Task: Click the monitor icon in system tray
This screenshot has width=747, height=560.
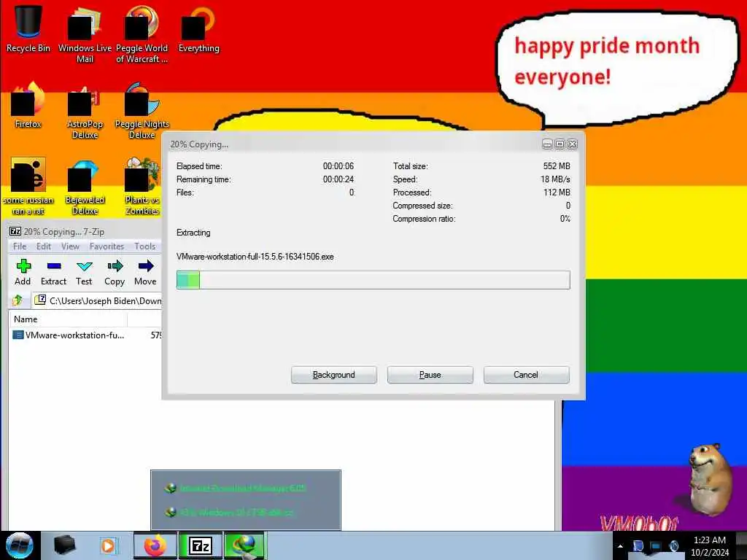Action: coord(656,546)
